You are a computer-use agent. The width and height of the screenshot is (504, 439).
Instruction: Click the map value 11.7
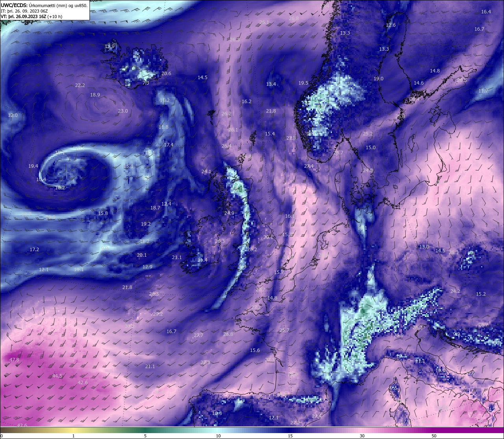click(483, 91)
